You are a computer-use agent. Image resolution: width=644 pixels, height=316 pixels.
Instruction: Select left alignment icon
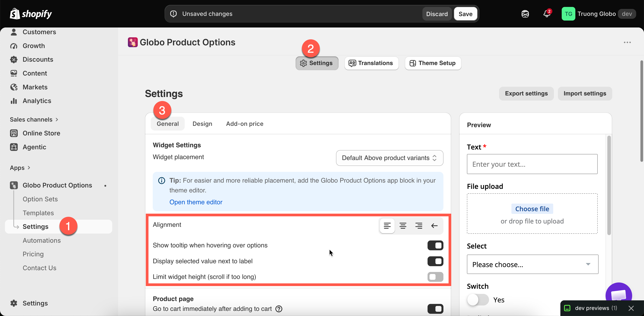tap(387, 226)
